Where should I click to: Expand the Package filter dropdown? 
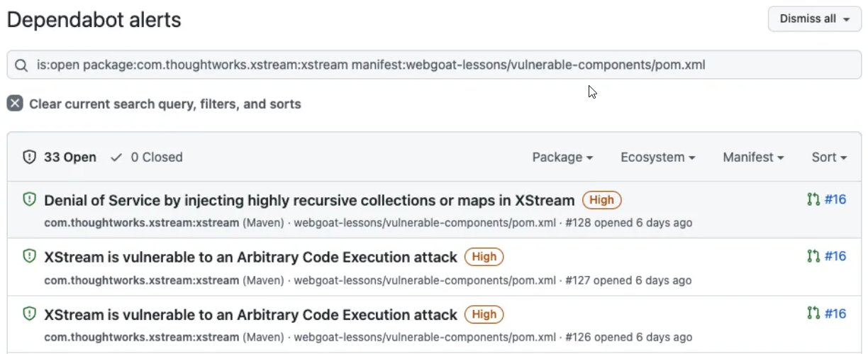562,157
